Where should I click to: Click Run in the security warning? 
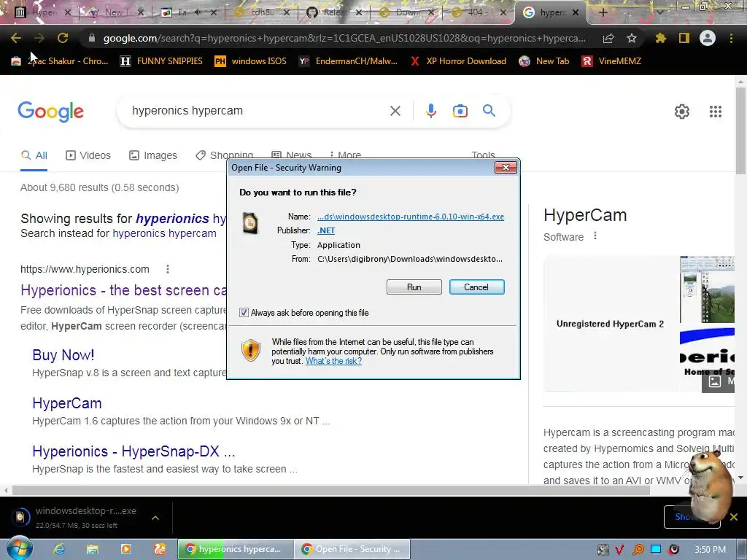tap(414, 287)
